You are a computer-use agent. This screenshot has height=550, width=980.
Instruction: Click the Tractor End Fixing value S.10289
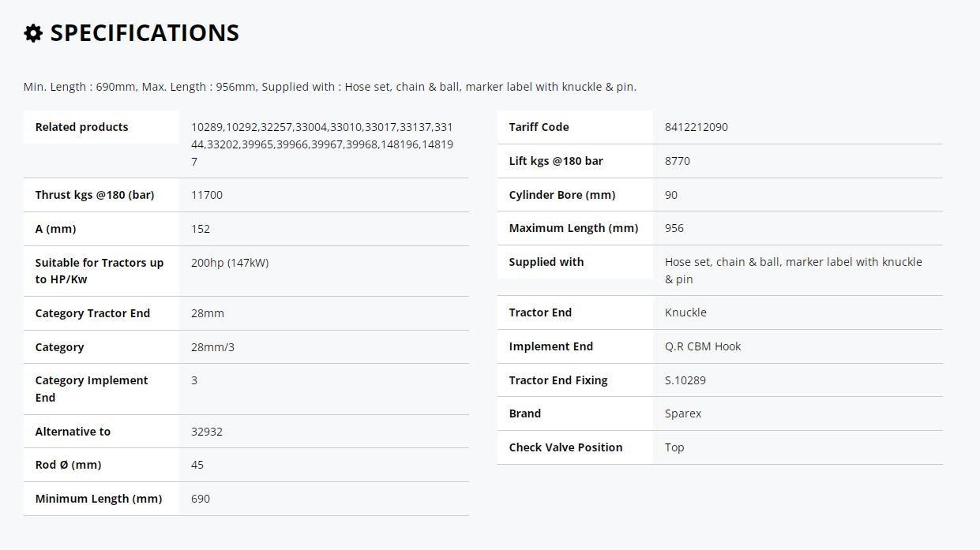(685, 380)
